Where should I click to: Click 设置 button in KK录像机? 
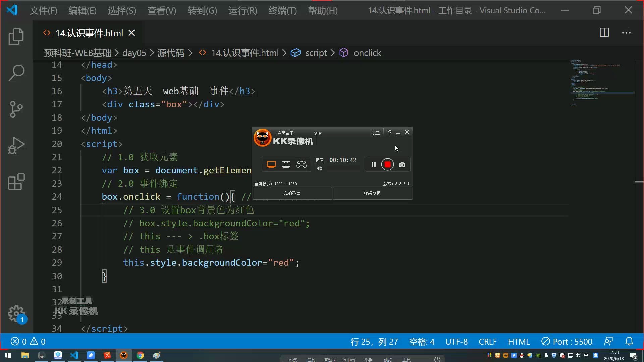(x=376, y=133)
